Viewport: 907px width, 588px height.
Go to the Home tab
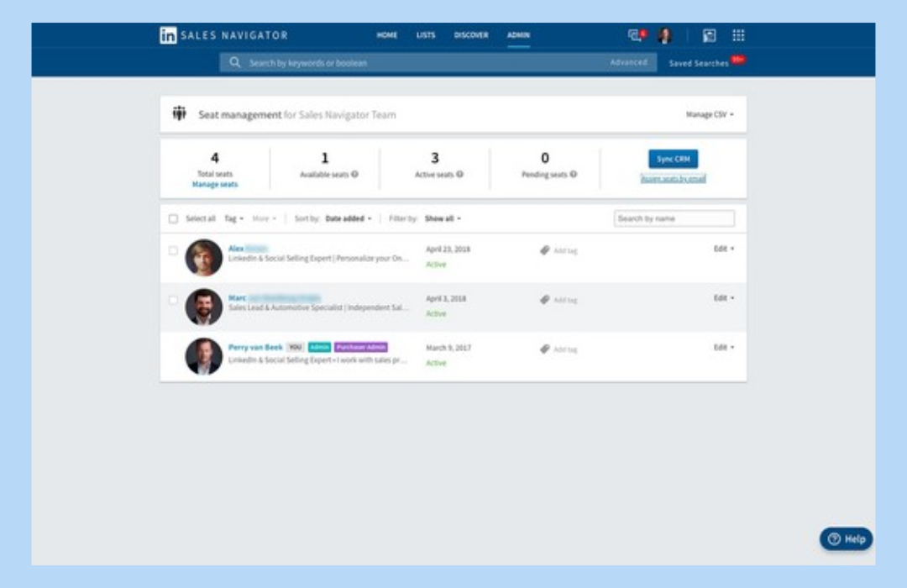point(387,35)
